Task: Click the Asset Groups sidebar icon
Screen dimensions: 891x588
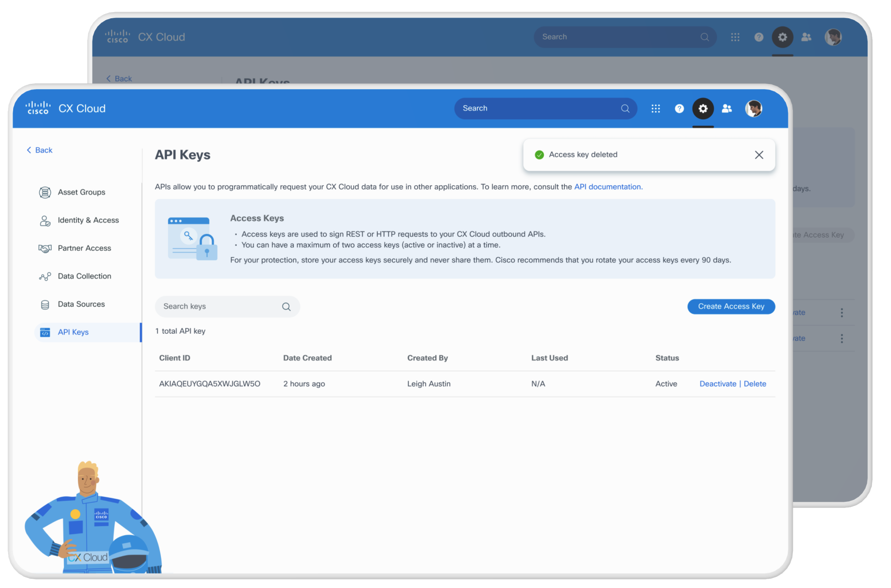Action: click(x=45, y=192)
